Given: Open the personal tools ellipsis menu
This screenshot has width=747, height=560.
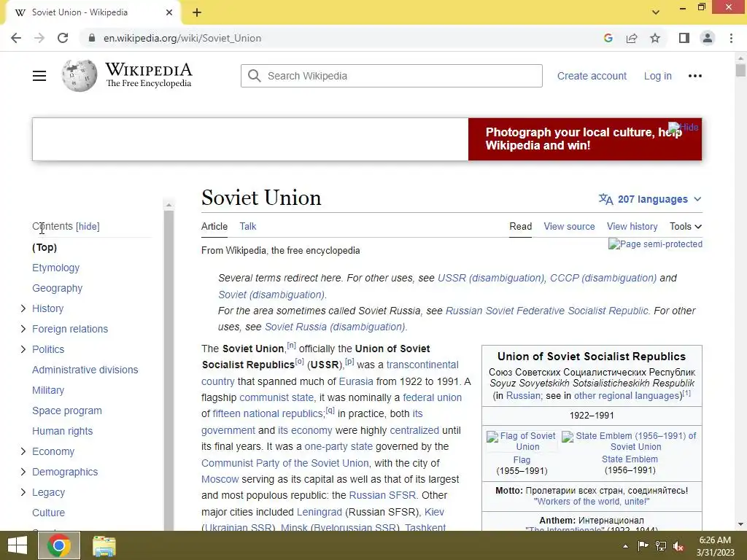Looking at the screenshot, I should click(x=695, y=76).
